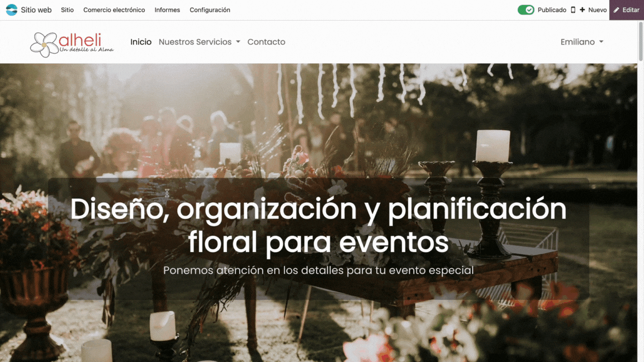
Task: Open the Sitio menu
Action: (x=67, y=10)
